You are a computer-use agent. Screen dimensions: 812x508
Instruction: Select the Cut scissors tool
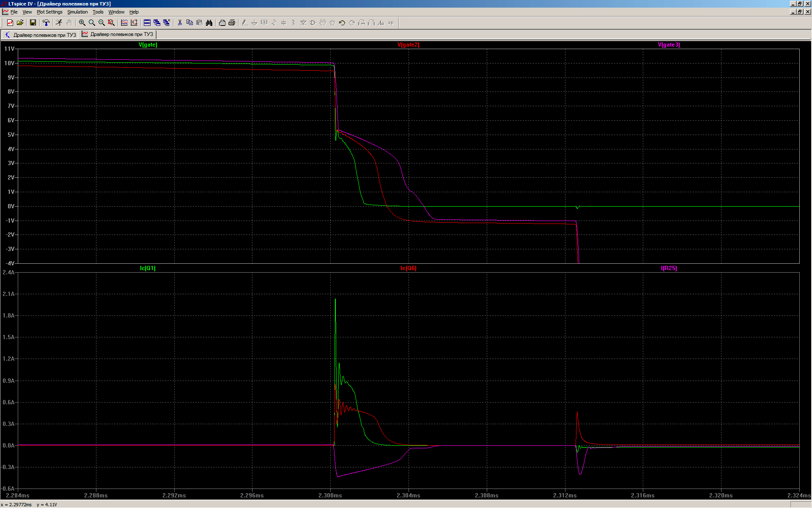pos(180,23)
